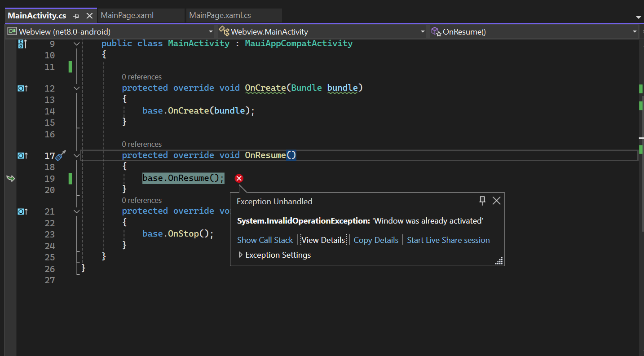Click the Copy Details link
Screen dimensions: 644x356
pos(376,240)
